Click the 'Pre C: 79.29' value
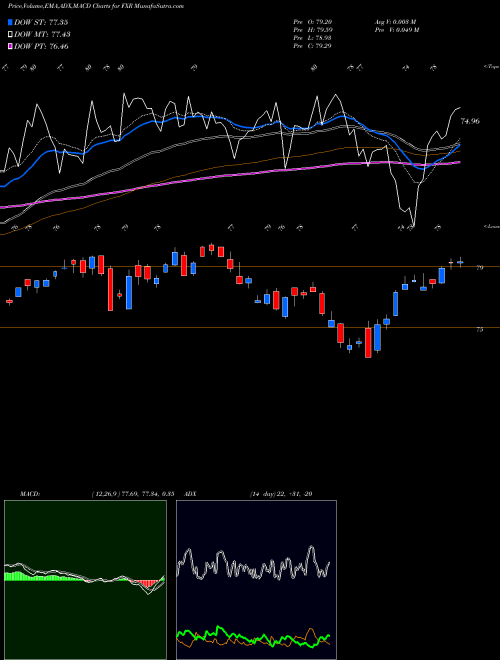Screen dimensions: 500x660 click(x=313, y=46)
